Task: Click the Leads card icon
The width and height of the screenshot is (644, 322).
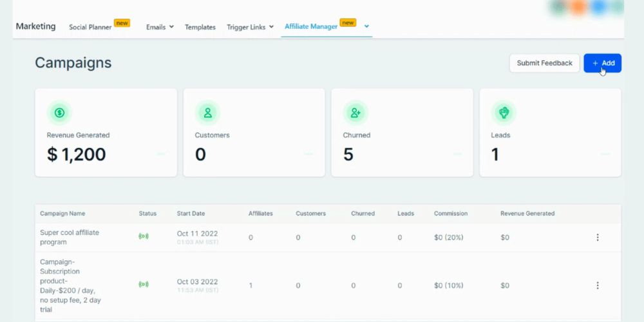Action: tap(504, 113)
